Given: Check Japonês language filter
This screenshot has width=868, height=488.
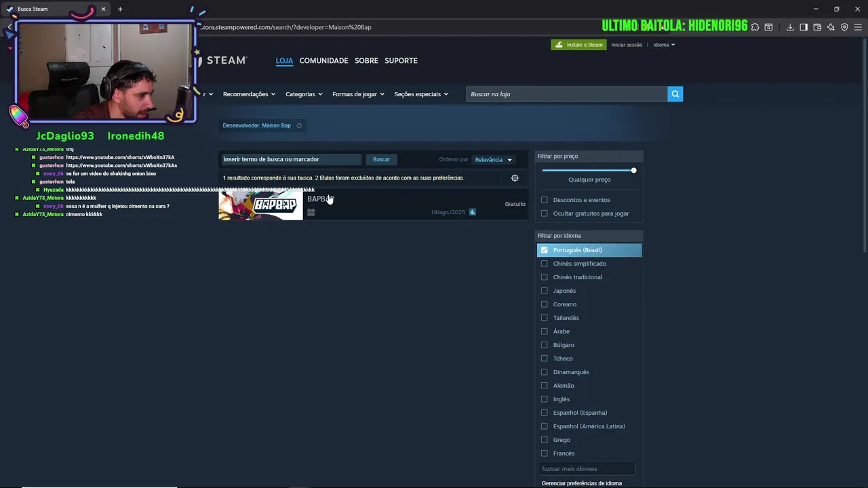Looking at the screenshot, I should pyautogui.click(x=544, y=291).
